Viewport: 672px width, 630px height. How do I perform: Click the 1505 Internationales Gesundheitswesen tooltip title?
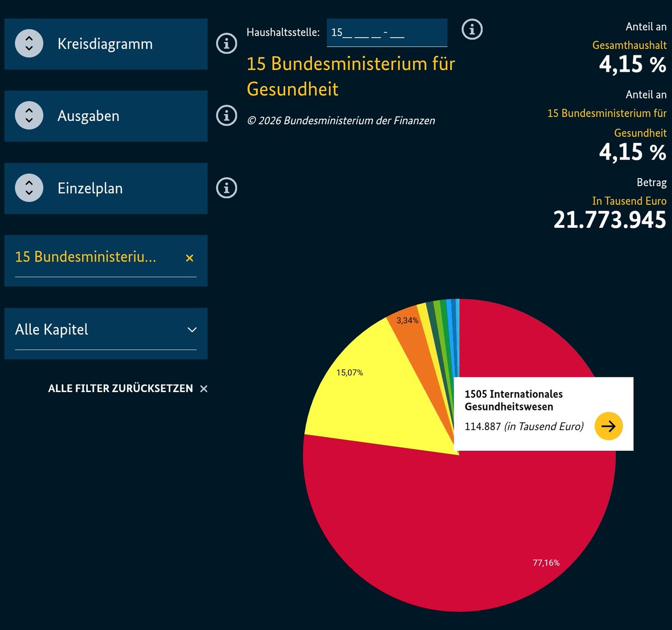(514, 400)
